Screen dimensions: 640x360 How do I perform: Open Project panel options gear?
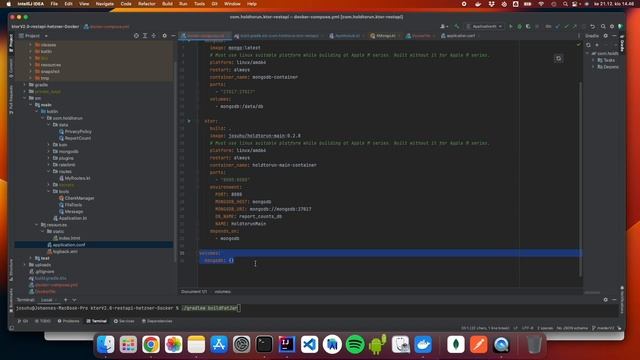(x=164, y=36)
